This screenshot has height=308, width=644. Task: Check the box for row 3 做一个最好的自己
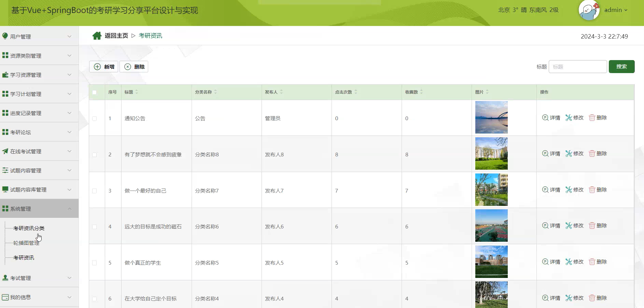[95, 191]
